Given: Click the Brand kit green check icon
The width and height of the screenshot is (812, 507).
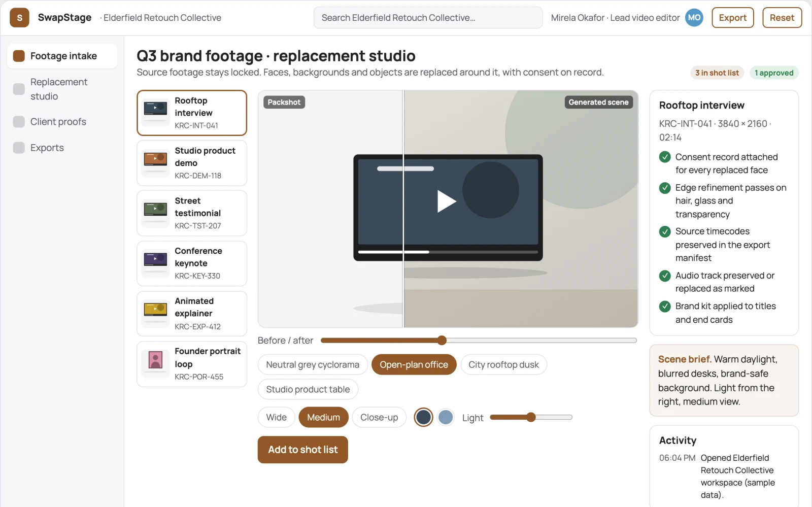Looking at the screenshot, I should tap(665, 306).
